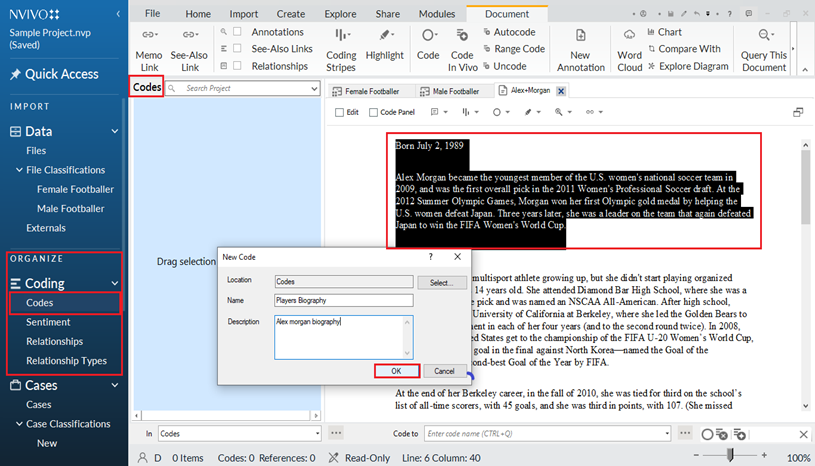Viewport: 815px width, 466px height.
Task: Open Coding Stripes tool
Action: tap(341, 46)
